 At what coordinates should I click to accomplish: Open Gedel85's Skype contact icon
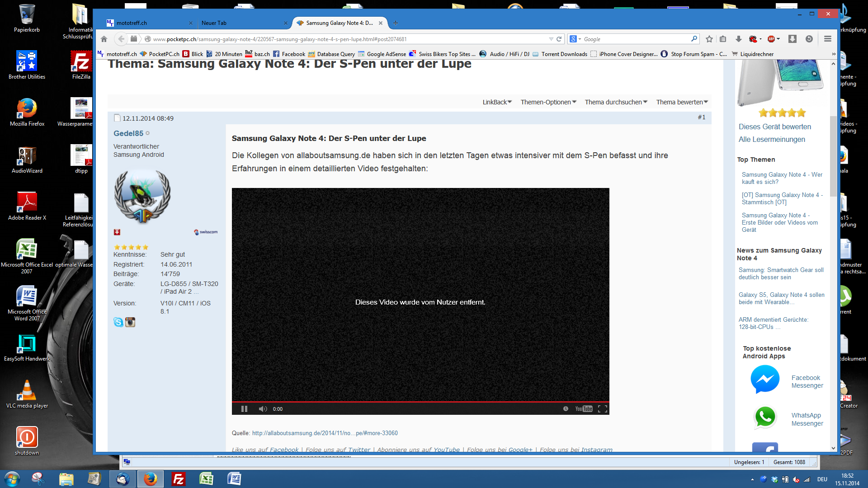[x=118, y=322]
